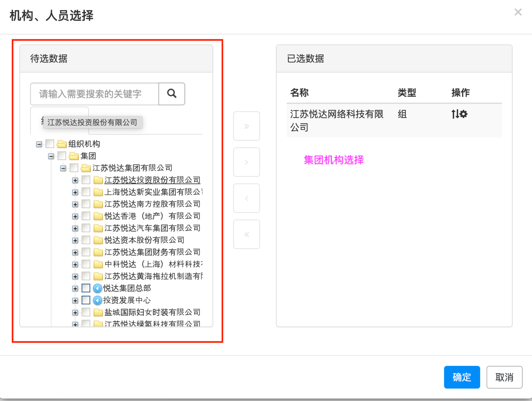Expand 悦达资本股份有限公司 node

tap(75, 240)
